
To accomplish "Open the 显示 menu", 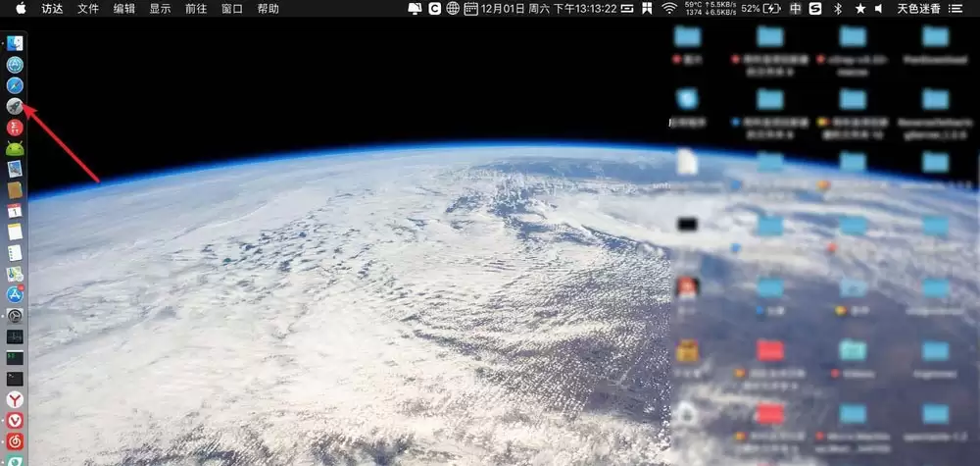I will tap(160, 9).
